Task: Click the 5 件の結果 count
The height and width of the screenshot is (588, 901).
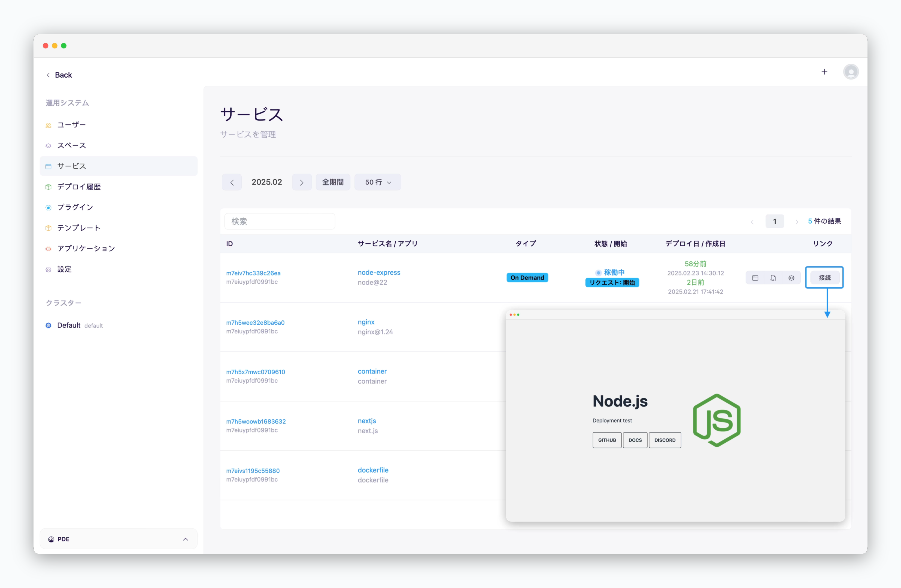Action: pyautogui.click(x=824, y=221)
